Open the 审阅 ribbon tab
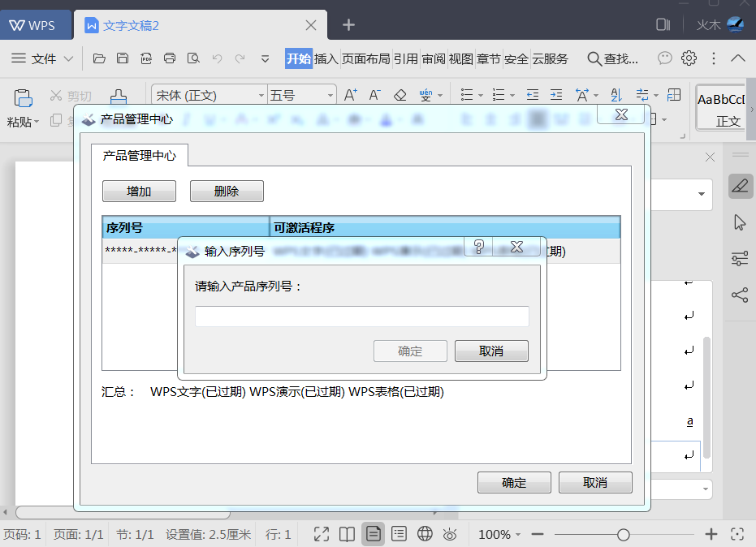The image size is (756, 547). point(435,58)
